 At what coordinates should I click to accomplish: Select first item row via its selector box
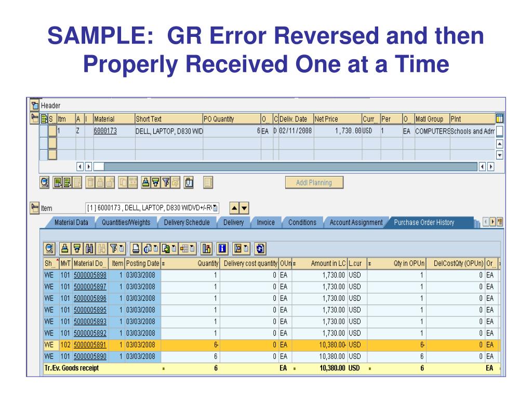point(44,131)
